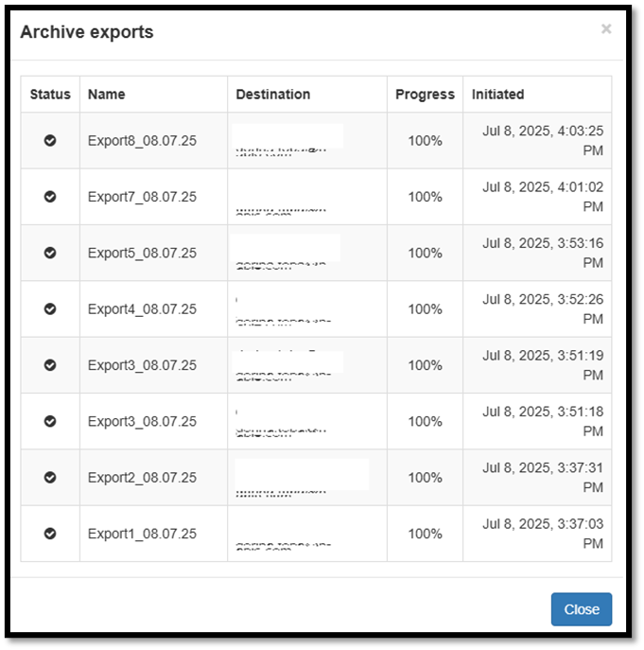644x650 pixels.
Task: Select the status icon of Export4_08.07.25
Action: [x=50, y=308]
